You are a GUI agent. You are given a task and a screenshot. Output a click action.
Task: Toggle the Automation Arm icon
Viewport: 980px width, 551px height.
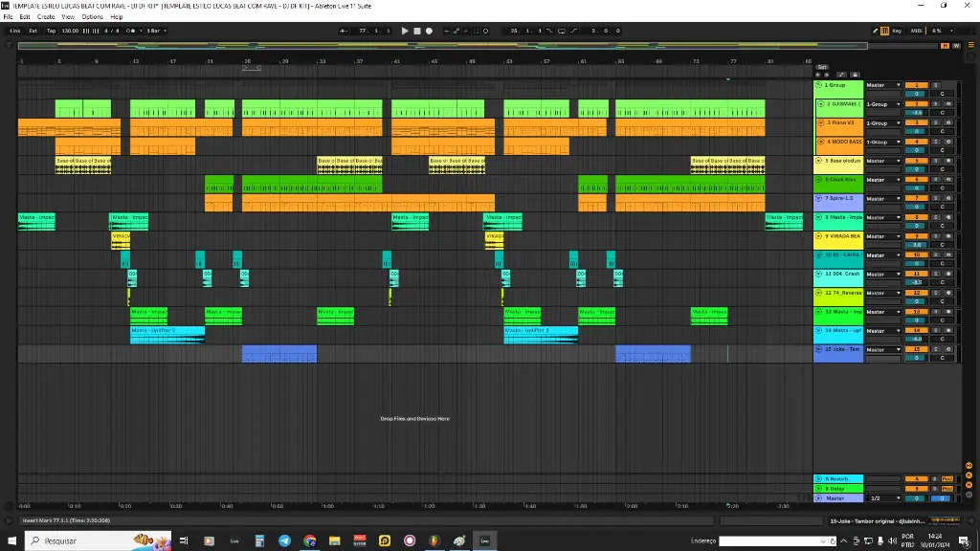click(457, 31)
